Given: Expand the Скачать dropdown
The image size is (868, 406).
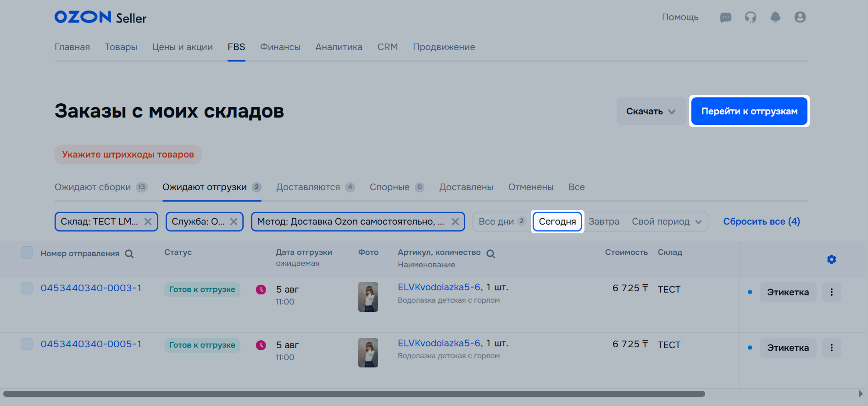Looking at the screenshot, I should [x=651, y=111].
